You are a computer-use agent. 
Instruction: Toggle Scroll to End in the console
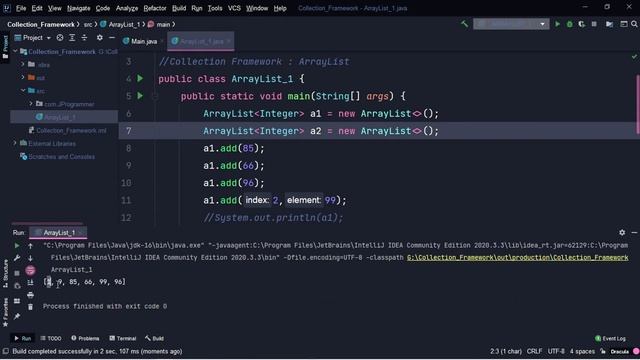pos(30,282)
